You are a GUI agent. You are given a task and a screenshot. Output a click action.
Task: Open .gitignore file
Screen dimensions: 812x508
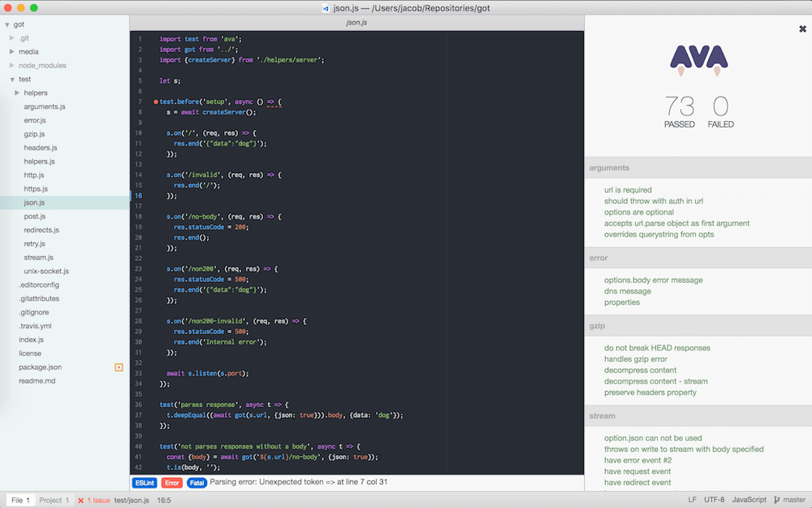pos(33,313)
